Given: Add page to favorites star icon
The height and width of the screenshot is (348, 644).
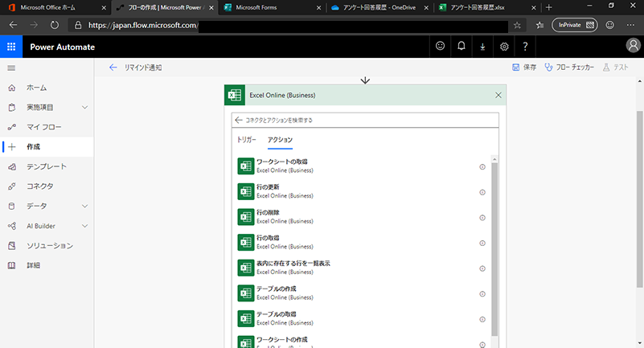Looking at the screenshot, I should [517, 26].
